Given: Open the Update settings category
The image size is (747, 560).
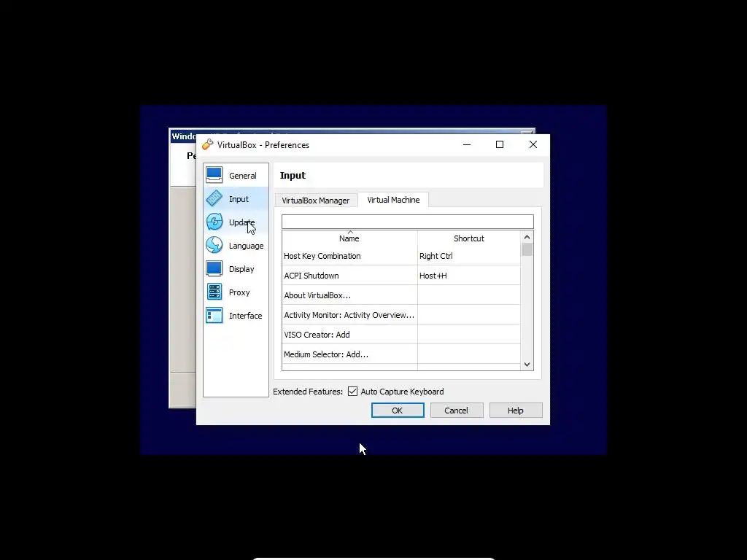Looking at the screenshot, I should (x=236, y=222).
